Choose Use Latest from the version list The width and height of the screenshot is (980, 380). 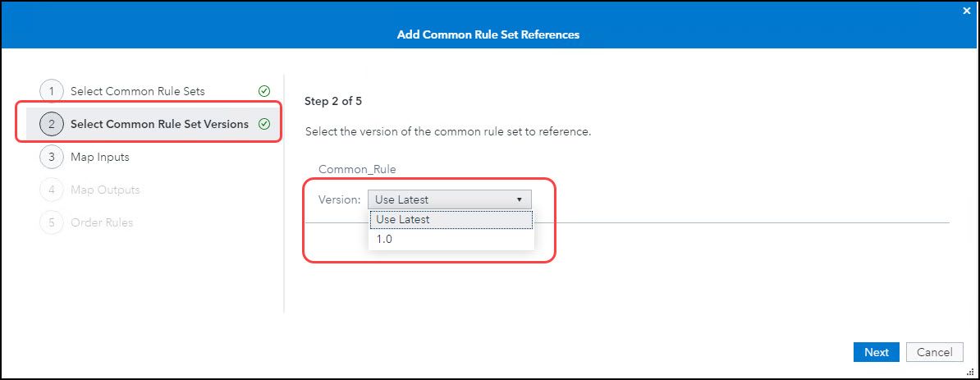coord(451,220)
